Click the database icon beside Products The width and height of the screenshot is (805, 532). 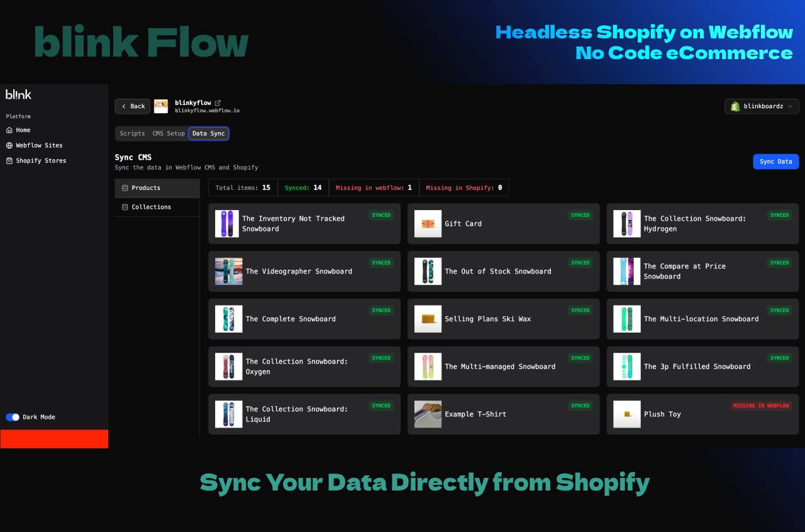(x=125, y=187)
